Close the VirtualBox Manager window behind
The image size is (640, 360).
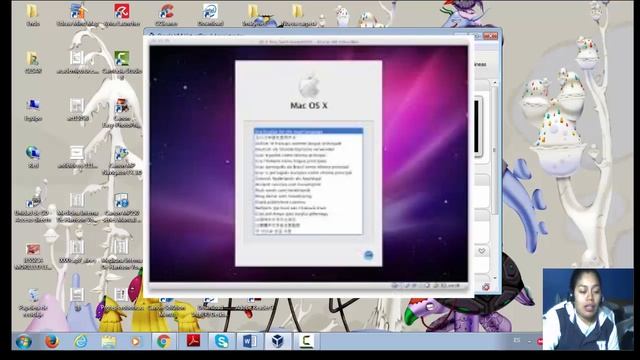tap(490, 36)
